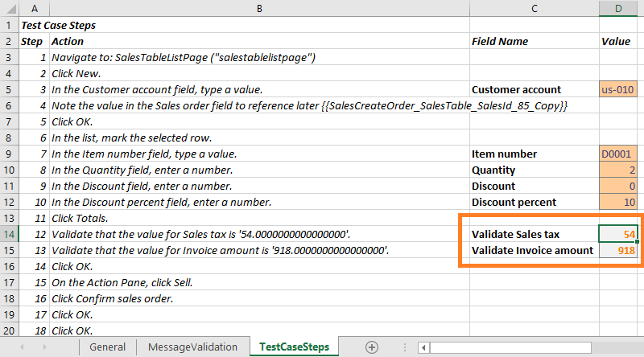Select the TestCaseSteps sheet tab
This screenshot has width=644, height=357.
click(294, 347)
